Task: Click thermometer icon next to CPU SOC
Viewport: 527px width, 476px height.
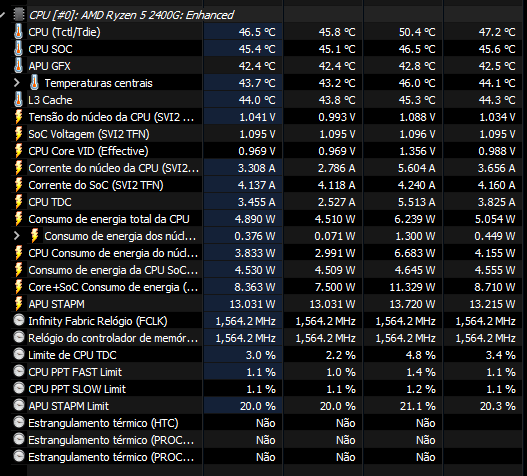Action: pos(18,49)
